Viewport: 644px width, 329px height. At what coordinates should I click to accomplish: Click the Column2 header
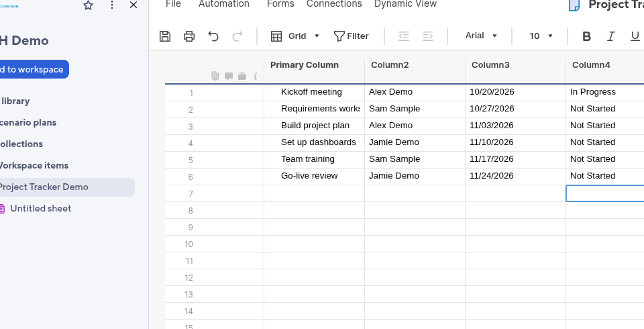point(415,70)
